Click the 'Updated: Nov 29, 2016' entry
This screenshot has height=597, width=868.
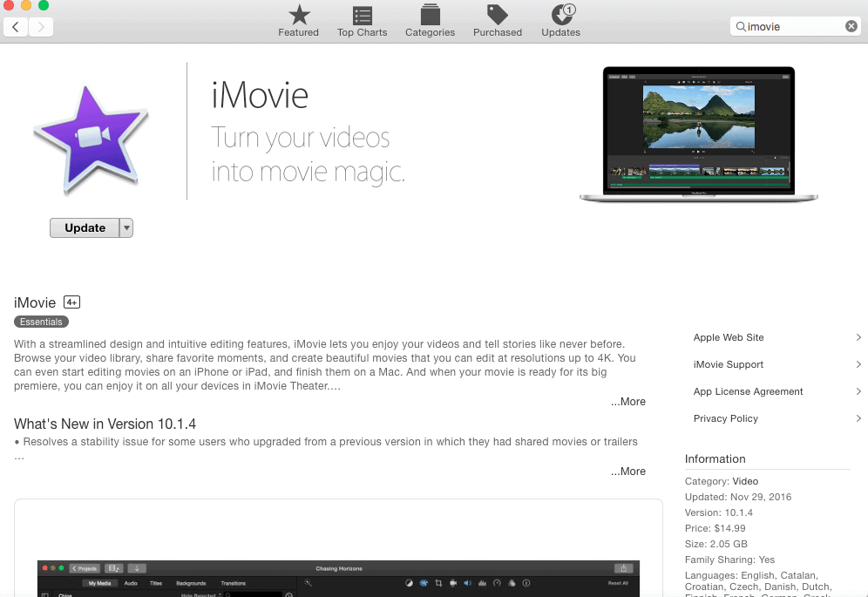point(738,497)
